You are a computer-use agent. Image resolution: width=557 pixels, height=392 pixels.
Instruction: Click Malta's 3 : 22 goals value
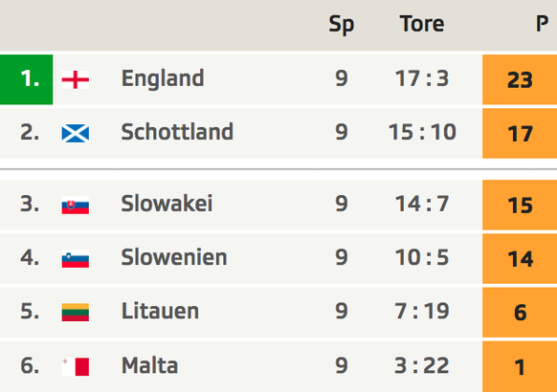click(x=422, y=366)
